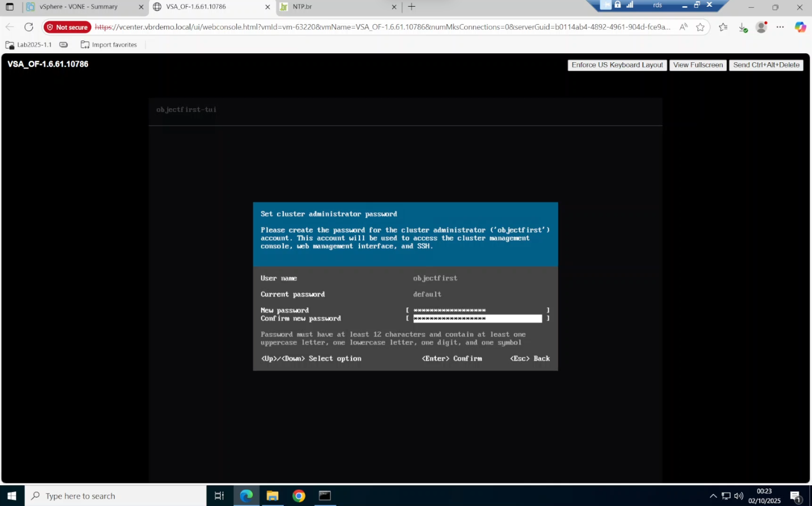812x506 pixels.
Task: Click the Send Ctrl+Alt+Delete button
Action: coord(766,65)
